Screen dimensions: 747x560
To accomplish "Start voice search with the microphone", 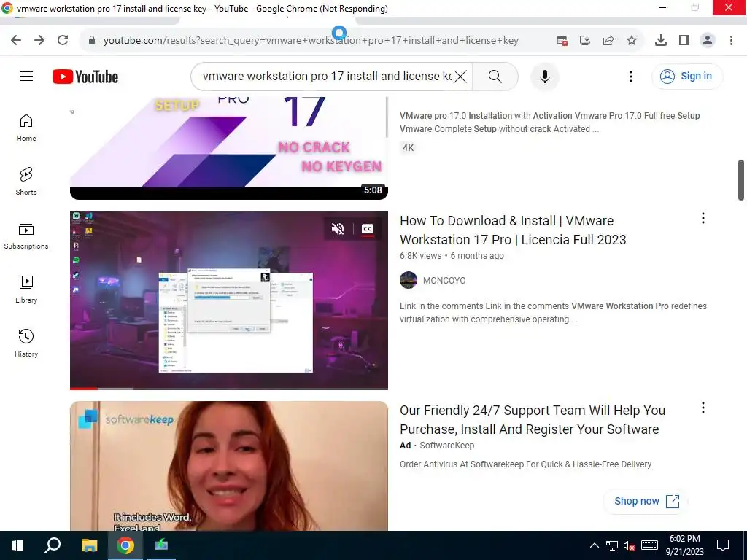I will pyautogui.click(x=544, y=76).
